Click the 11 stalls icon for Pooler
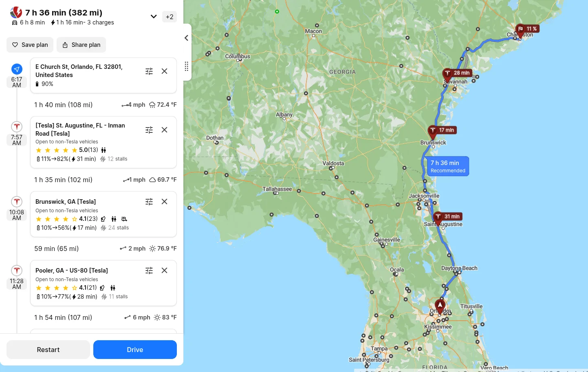 104,297
